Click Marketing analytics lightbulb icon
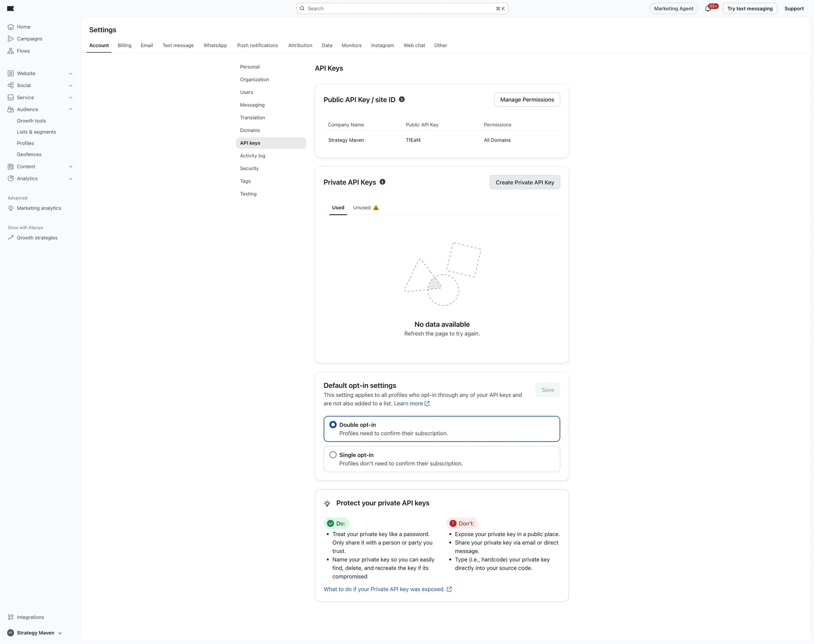Screen dimensions: 814x644 pyautogui.click(x=10, y=208)
